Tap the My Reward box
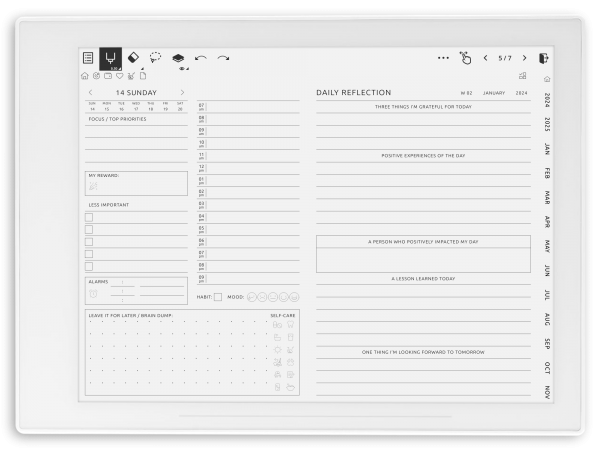 coord(136,183)
